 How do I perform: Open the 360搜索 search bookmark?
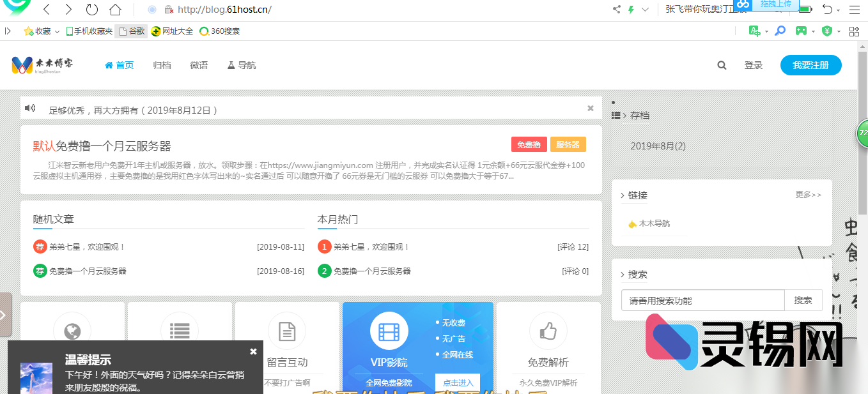[219, 30]
